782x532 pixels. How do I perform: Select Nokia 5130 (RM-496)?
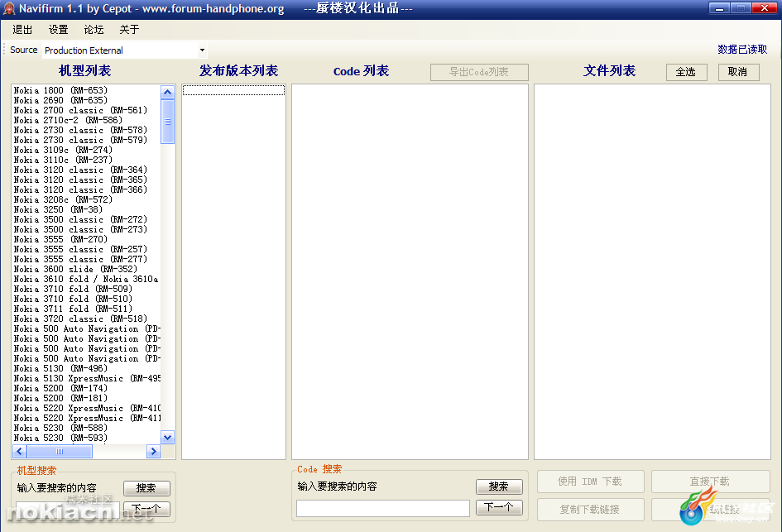pos(61,368)
